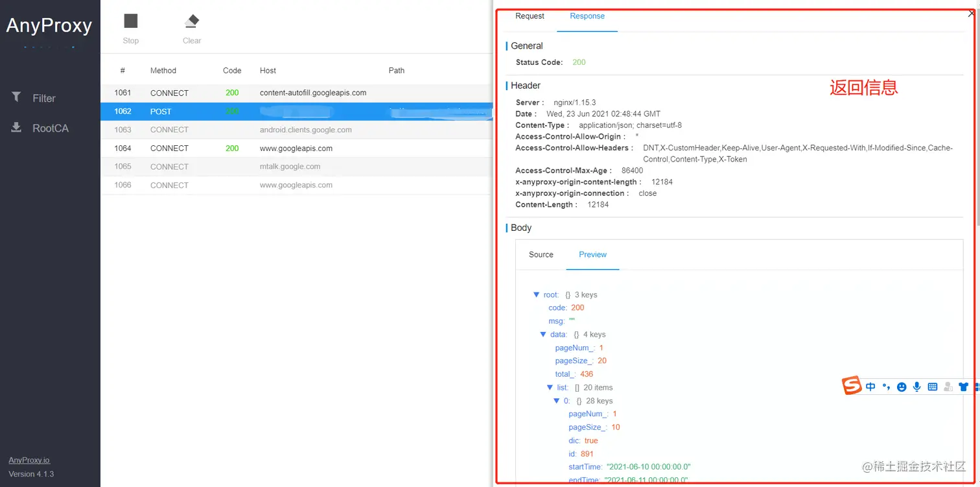Click the Filter label in sidebar
980x487 pixels.
pos(44,99)
